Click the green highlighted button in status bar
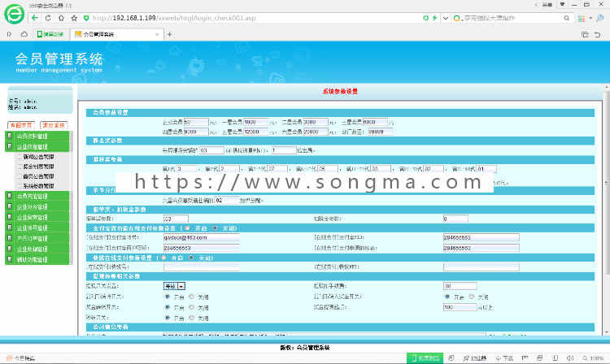Image resolution: width=610 pixels, height=364 pixels. tap(425, 357)
